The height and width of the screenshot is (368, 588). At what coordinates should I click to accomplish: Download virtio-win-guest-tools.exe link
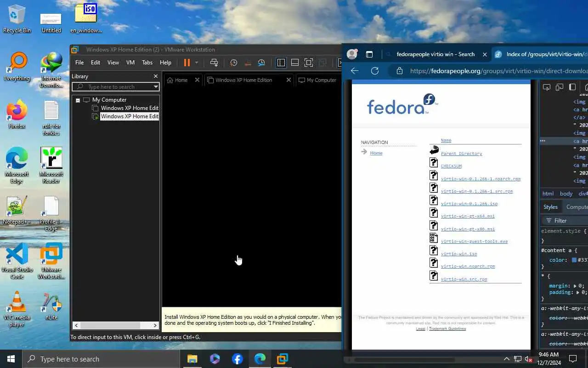(474, 241)
